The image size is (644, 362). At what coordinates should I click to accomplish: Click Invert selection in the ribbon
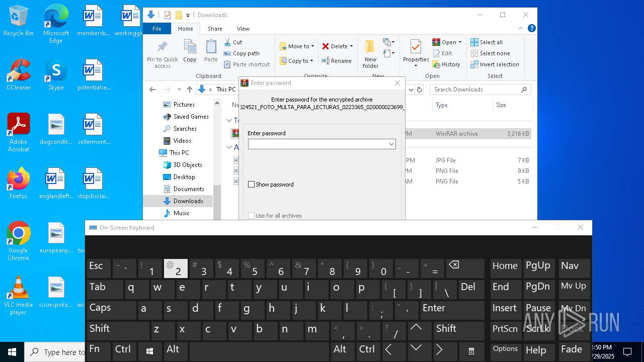(495, 64)
